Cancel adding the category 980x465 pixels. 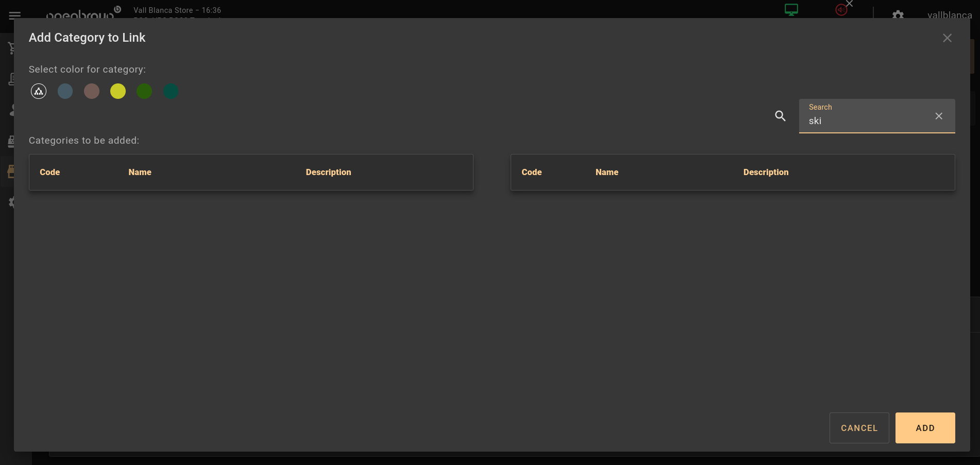click(859, 428)
